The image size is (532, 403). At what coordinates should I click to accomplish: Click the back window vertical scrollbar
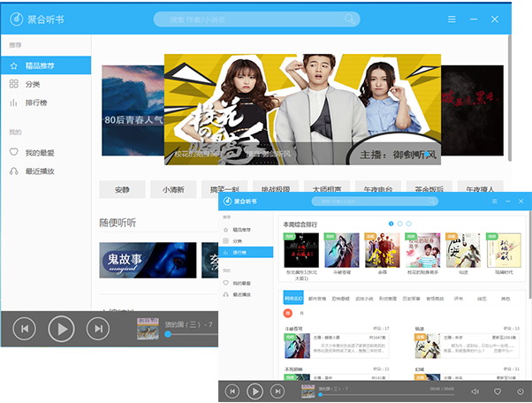[509, 98]
